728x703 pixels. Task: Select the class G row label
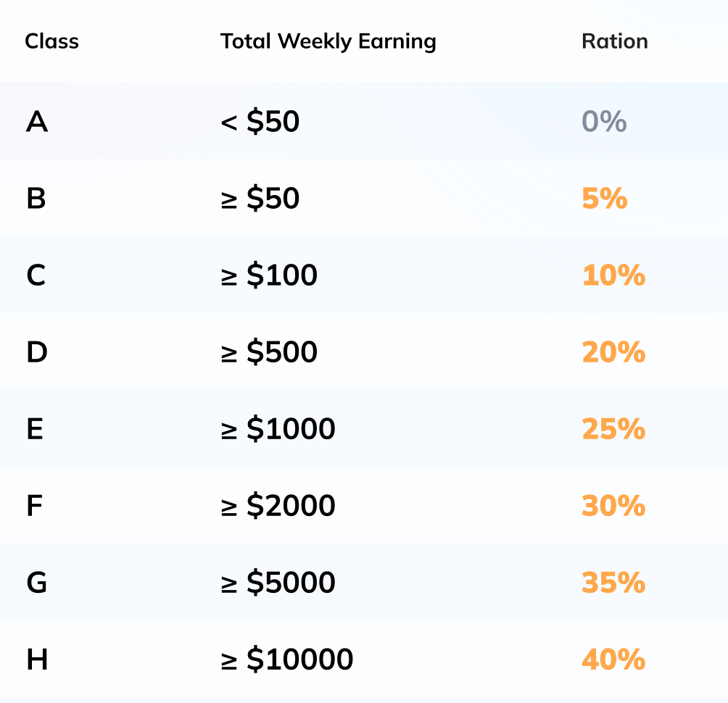[37, 583]
